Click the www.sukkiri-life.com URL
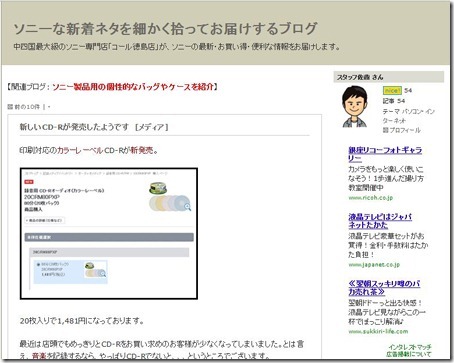Image resolution: width=454 pixels, height=363 pixels. (x=378, y=331)
